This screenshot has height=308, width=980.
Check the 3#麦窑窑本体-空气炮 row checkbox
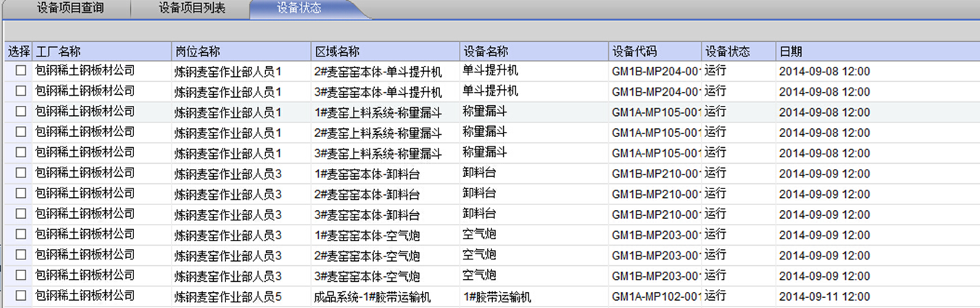21,275
